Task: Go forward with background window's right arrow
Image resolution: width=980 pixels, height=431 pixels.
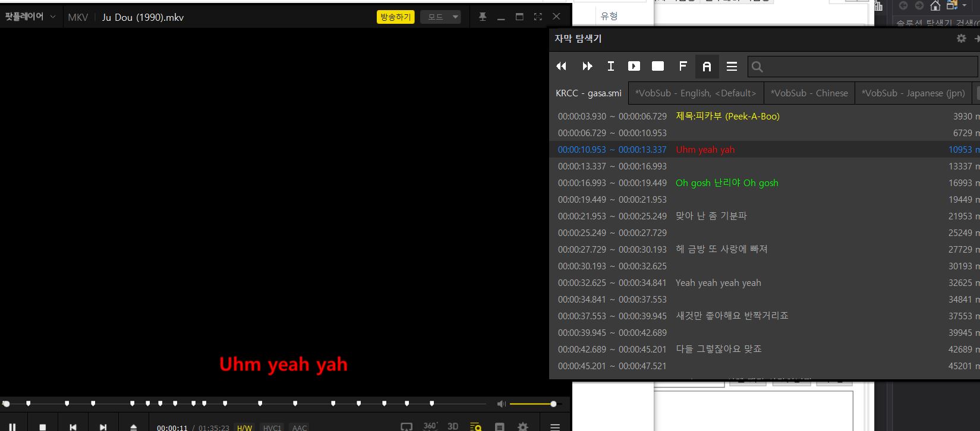Action: coord(919,5)
